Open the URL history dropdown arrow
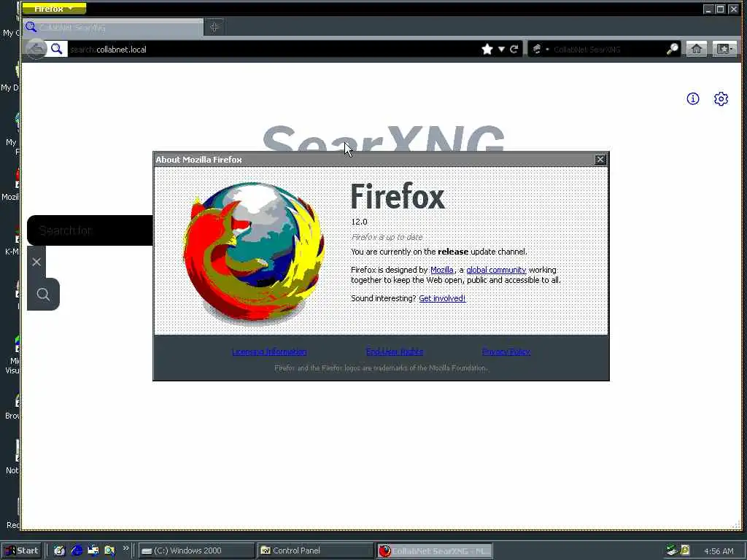The height and width of the screenshot is (560, 747). click(x=501, y=49)
